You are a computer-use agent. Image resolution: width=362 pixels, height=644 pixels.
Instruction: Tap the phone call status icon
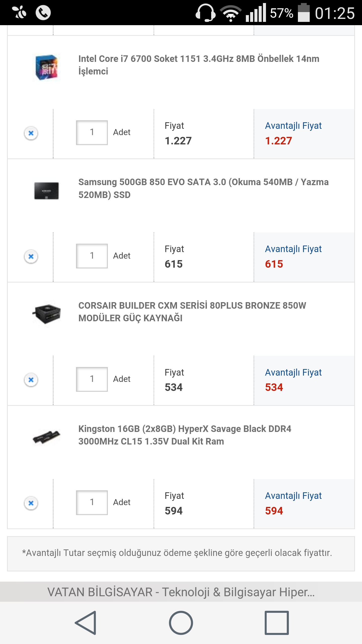click(43, 13)
